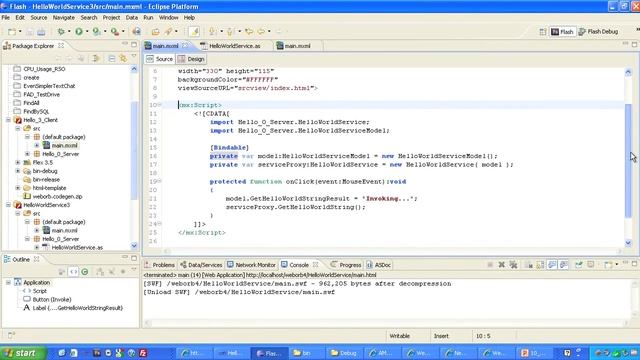The image size is (640, 360).
Task: Click the Debug bug icon in toolbar
Action: [61, 31]
